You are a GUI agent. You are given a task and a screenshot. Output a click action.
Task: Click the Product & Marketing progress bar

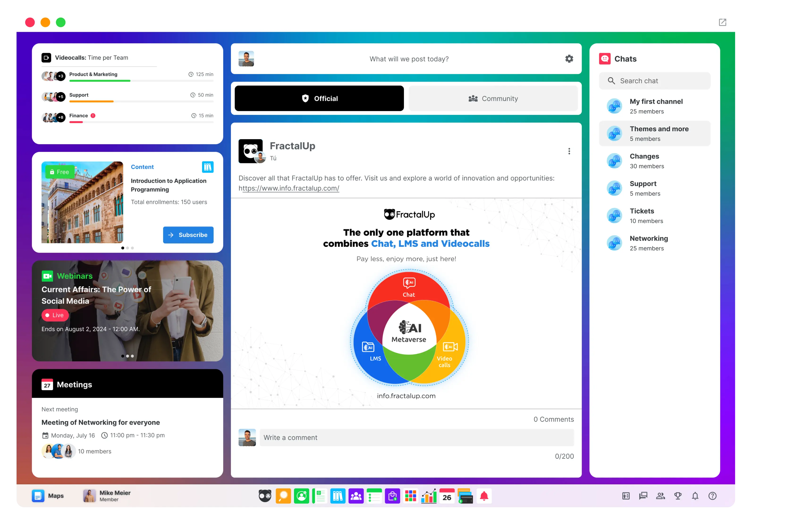141,81
